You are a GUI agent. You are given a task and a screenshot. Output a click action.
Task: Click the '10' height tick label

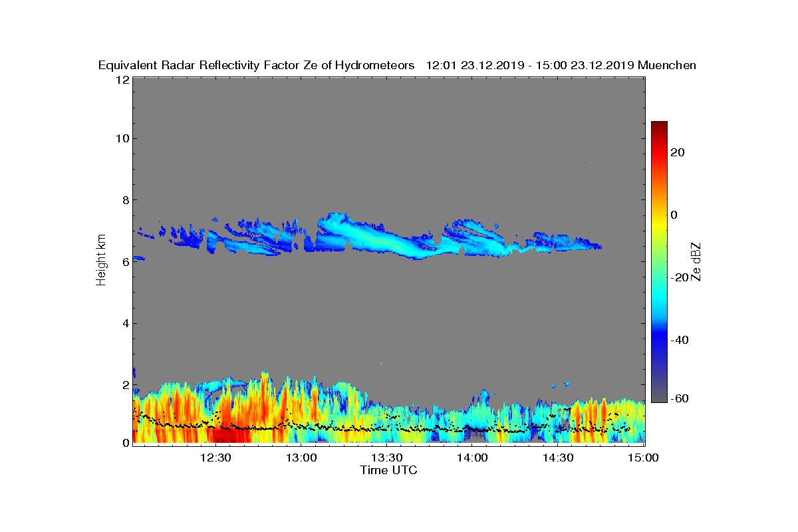pos(121,138)
